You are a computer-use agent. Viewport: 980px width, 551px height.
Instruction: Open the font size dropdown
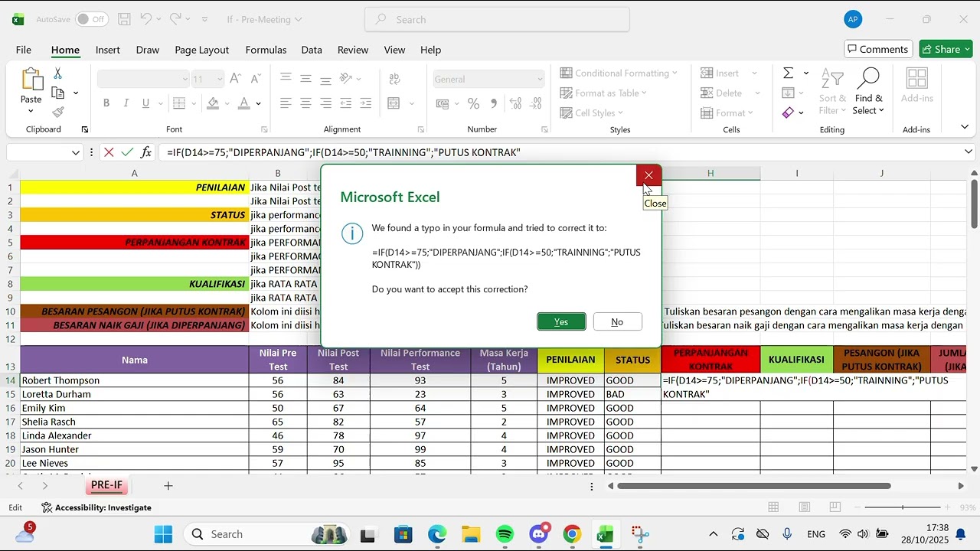click(219, 79)
